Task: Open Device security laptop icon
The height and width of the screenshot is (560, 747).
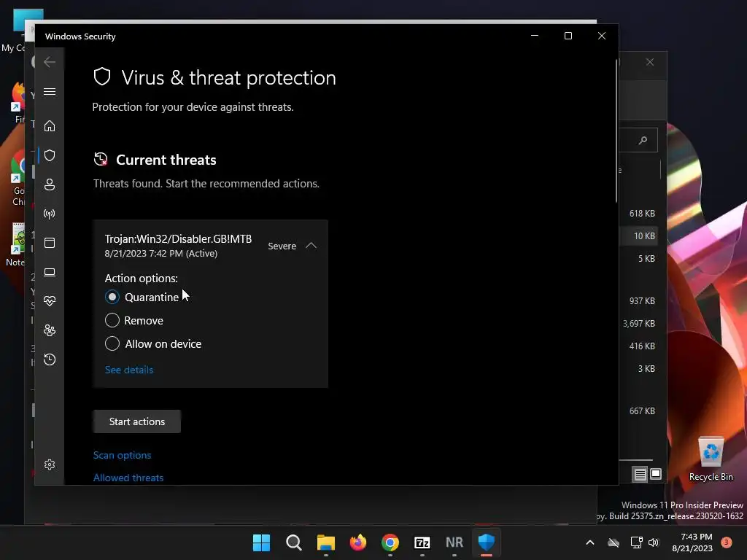Action: (x=50, y=272)
